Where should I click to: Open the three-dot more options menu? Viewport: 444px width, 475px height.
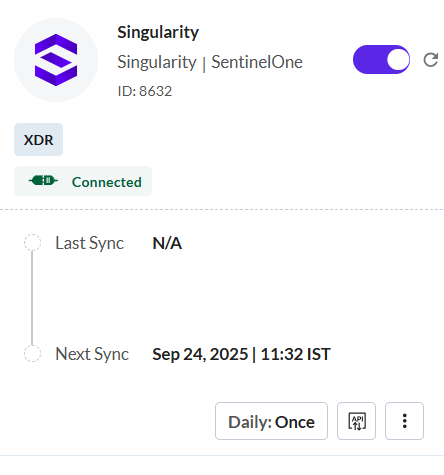(x=404, y=421)
